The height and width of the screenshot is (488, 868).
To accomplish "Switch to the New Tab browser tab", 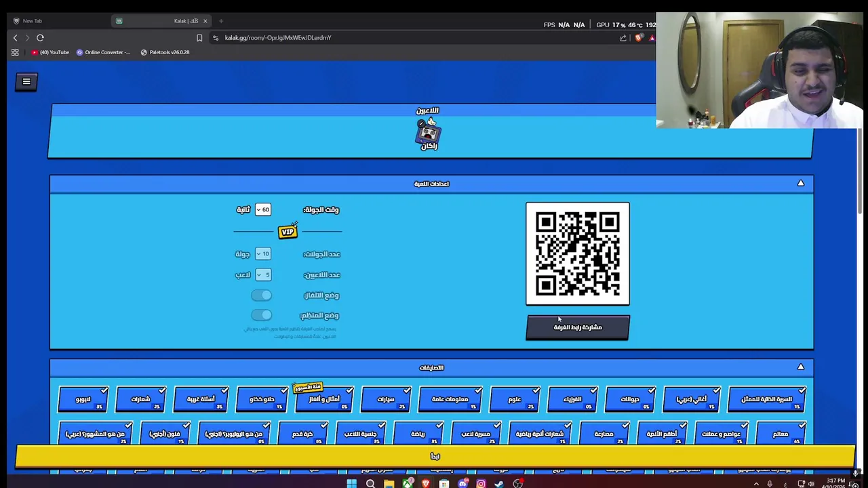I will (58, 21).
